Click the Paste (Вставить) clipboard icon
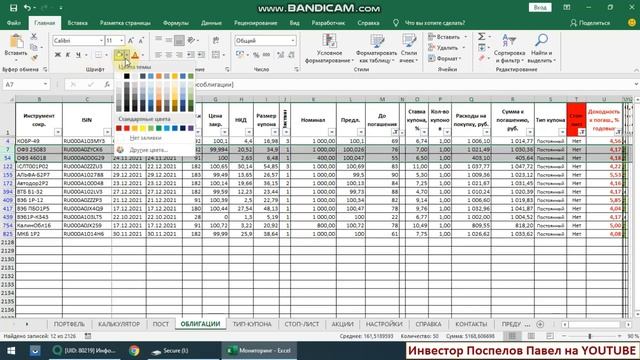 tap(16, 42)
